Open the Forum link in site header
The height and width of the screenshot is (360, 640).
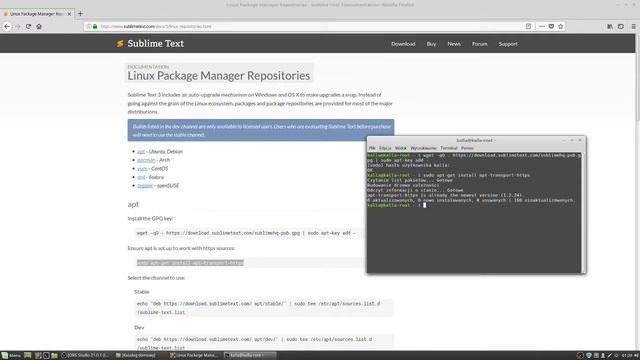[480, 44]
